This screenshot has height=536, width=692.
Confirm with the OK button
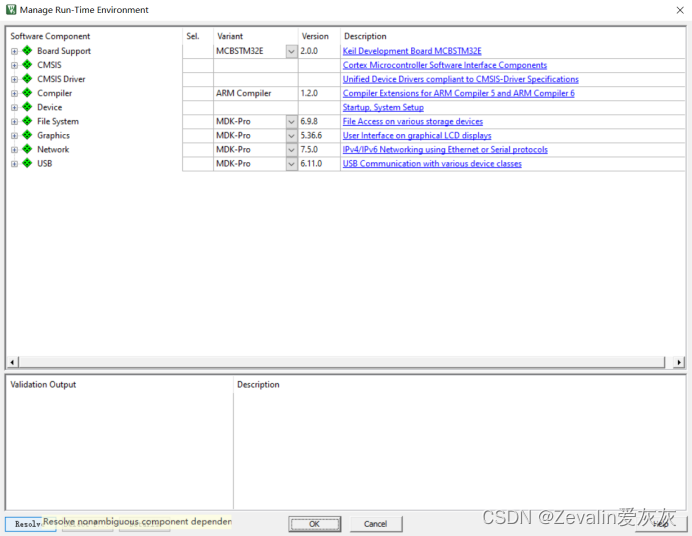pos(314,524)
